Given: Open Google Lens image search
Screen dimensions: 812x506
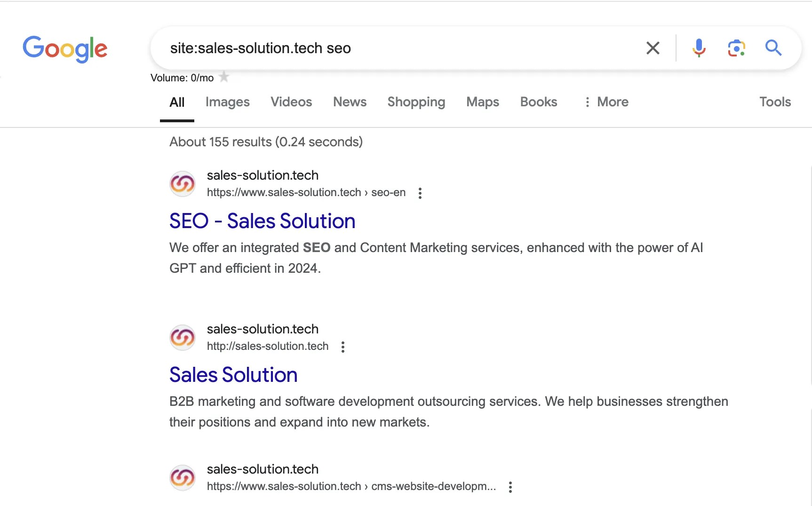Looking at the screenshot, I should click(736, 48).
